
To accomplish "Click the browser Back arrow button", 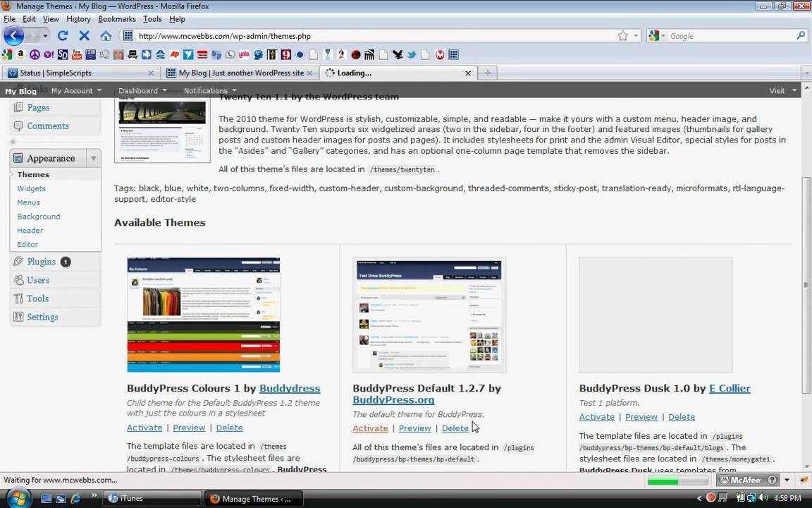I will (x=13, y=36).
